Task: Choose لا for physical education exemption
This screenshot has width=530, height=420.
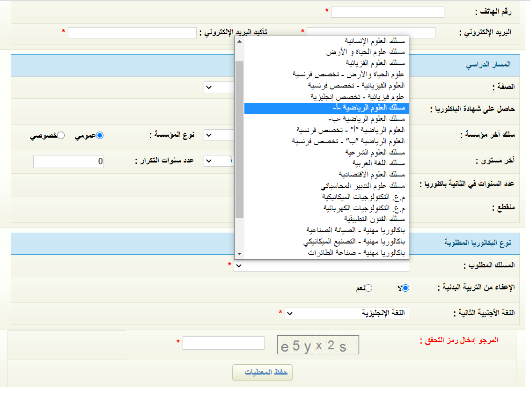Action: tap(405, 288)
